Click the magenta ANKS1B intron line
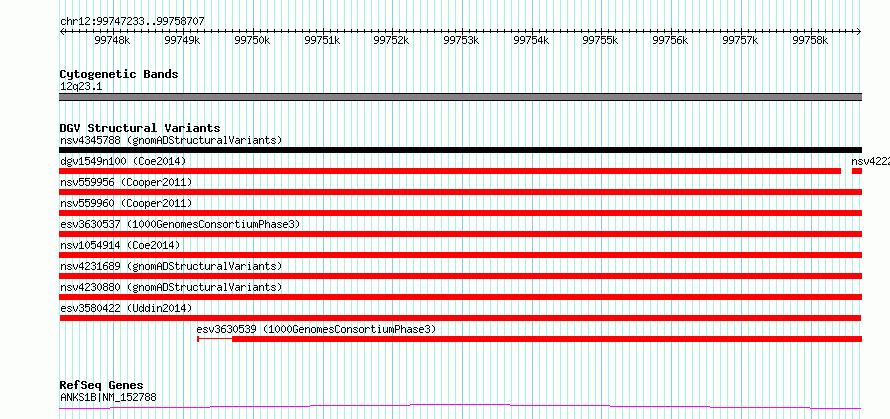The width and height of the screenshot is (890, 419). coord(461,406)
